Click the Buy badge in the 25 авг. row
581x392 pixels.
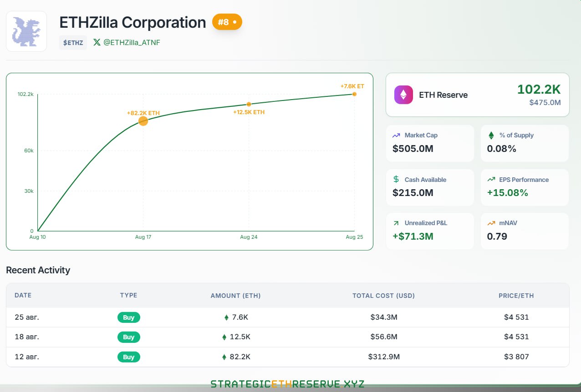pos(129,317)
